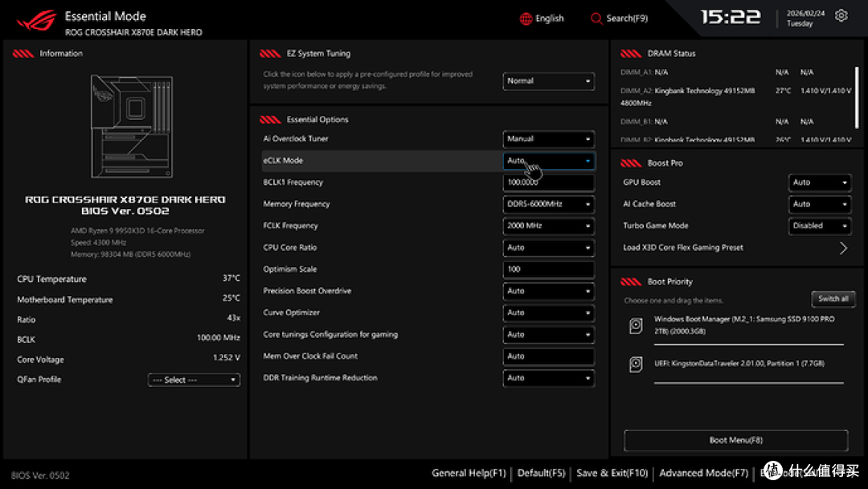
Task: Click the globe language icon
Action: [526, 18]
